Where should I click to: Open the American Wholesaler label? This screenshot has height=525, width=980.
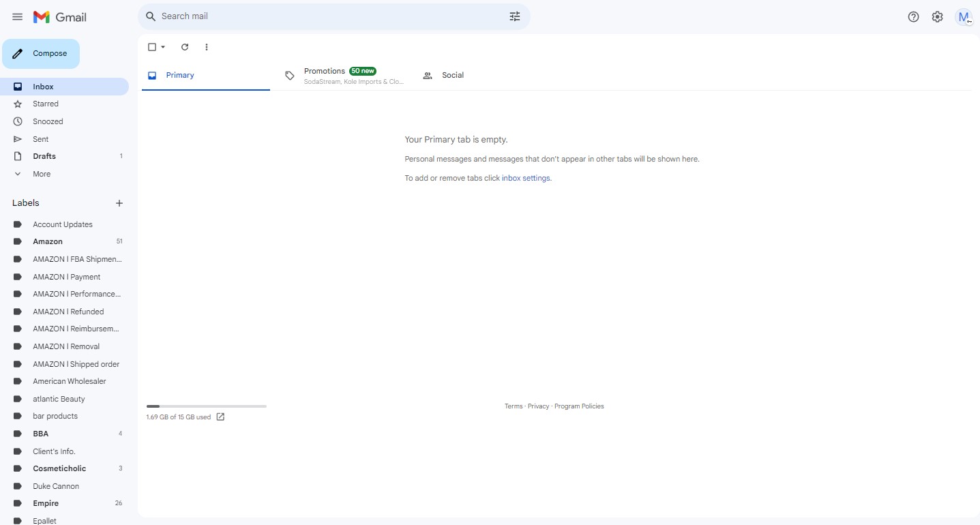click(x=64, y=381)
